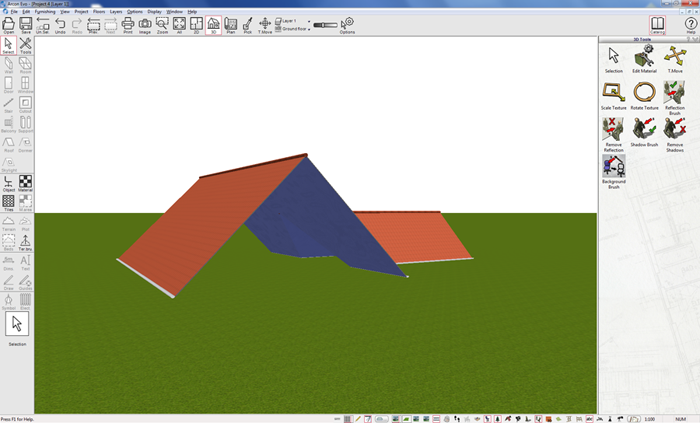Save the project using Save icon

(26, 25)
